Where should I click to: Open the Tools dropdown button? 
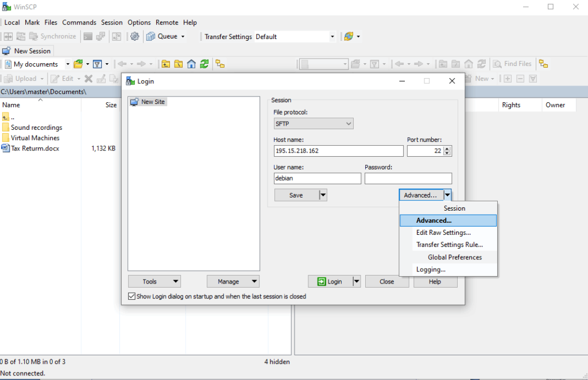pyautogui.click(x=154, y=281)
